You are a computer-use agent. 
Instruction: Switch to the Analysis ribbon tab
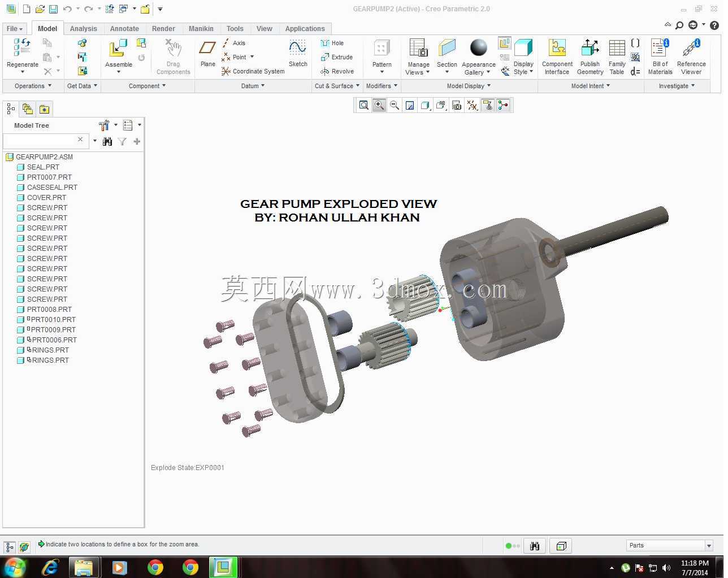tap(83, 29)
